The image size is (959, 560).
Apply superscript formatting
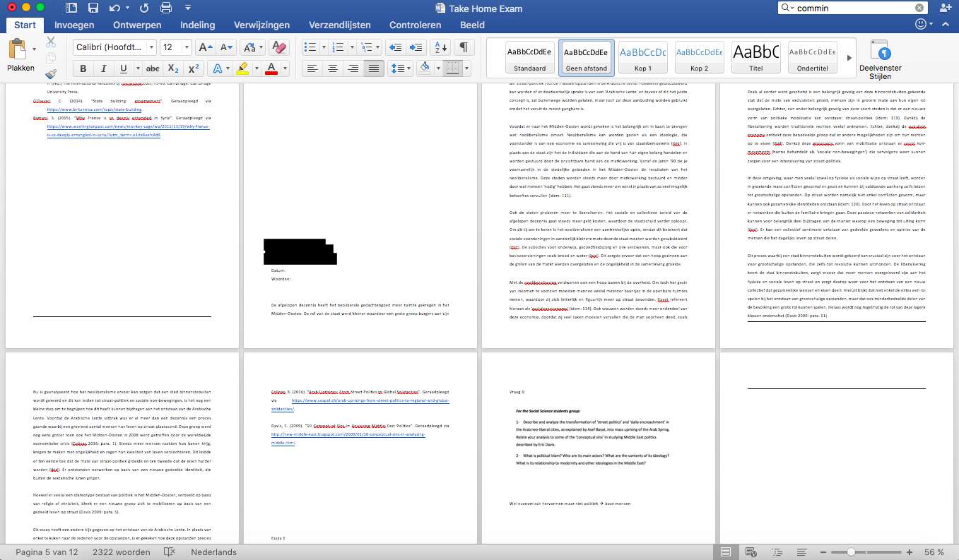tap(193, 68)
